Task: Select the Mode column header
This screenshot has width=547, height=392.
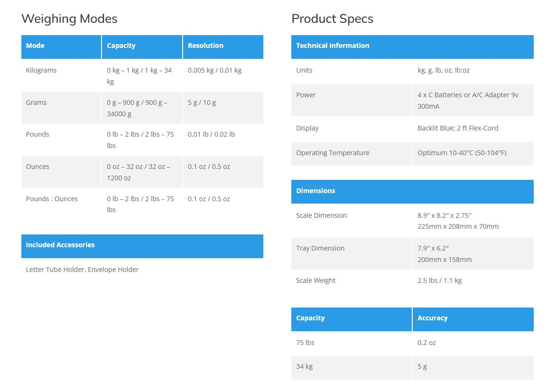Action: (x=35, y=46)
